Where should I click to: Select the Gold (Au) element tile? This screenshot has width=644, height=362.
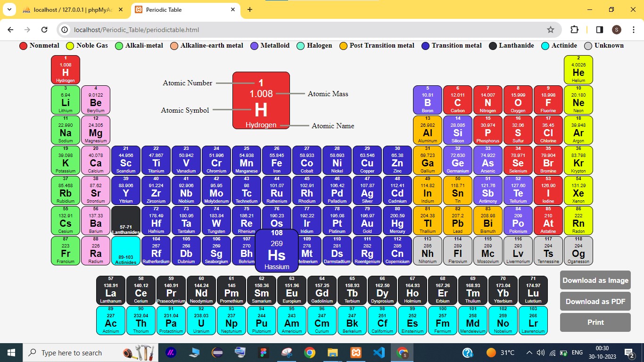click(367, 221)
